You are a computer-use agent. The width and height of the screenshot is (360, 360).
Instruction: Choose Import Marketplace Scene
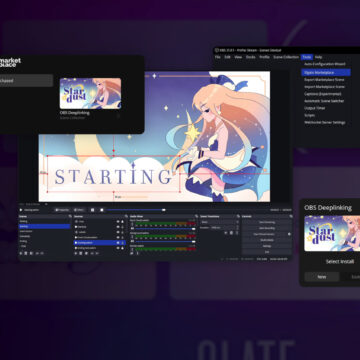coord(325,87)
